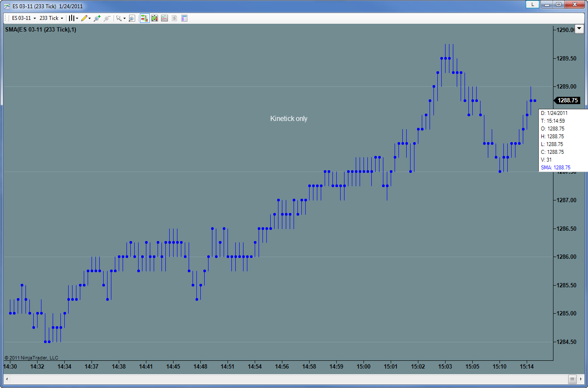
Task: Open Data Series via green candlesticks icon
Action: tap(155, 18)
